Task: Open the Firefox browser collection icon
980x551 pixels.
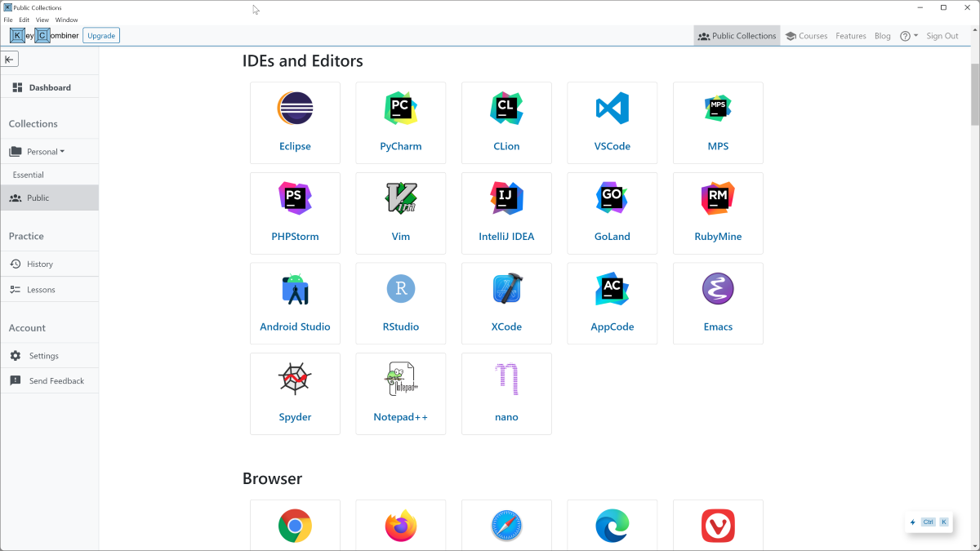Action: [401, 526]
